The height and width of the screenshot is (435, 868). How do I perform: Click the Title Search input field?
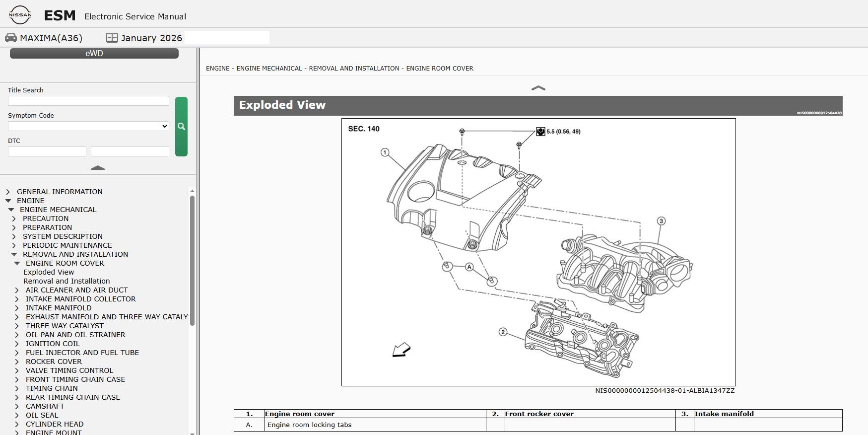[x=88, y=101]
